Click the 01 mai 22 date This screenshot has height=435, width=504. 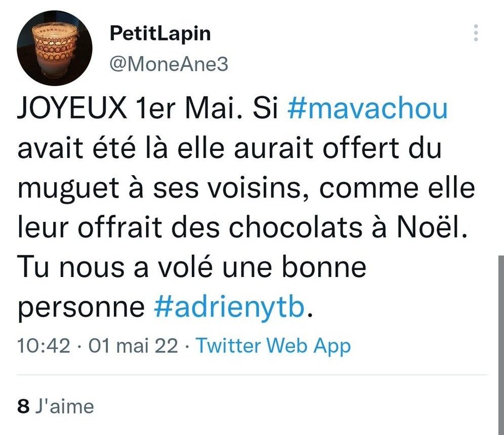coord(133,346)
